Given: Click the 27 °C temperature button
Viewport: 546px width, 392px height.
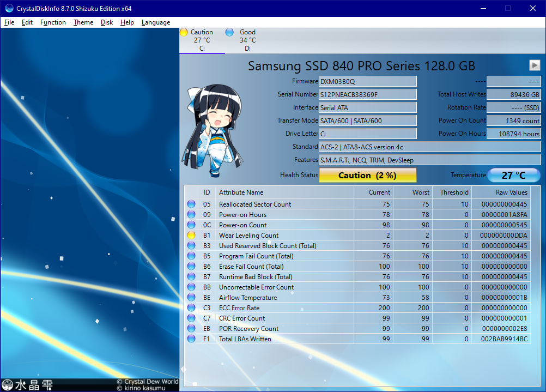Looking at the screenshot, I should click(514, 175).
